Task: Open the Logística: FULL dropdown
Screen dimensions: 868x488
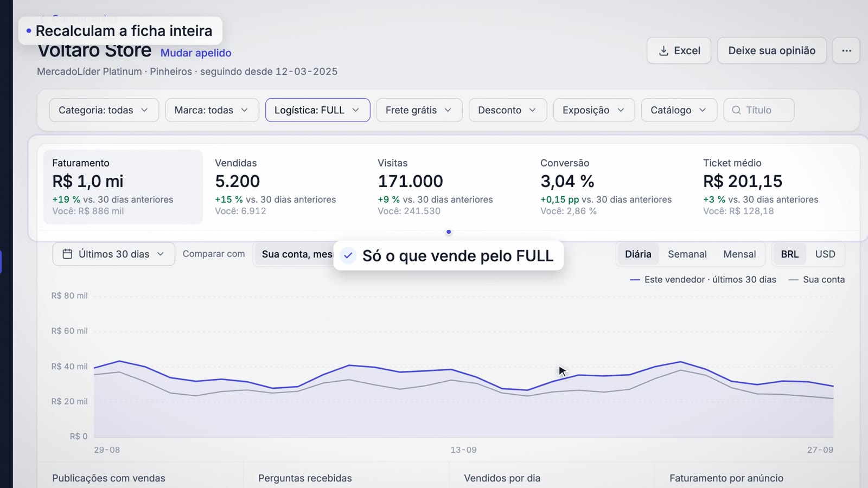Action: [317, 110]
